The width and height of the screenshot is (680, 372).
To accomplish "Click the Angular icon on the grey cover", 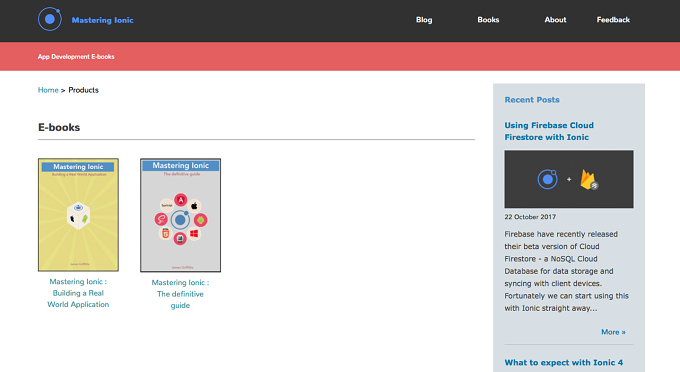I will 181,200.
